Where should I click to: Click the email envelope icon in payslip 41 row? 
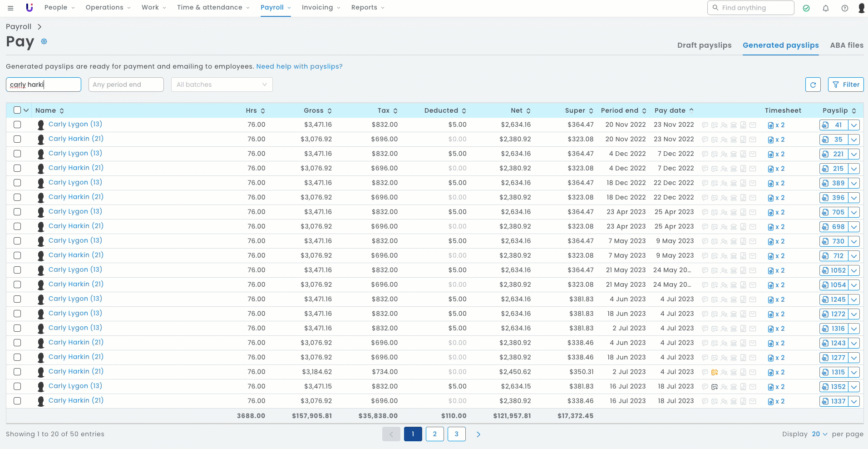pos(753,125)
